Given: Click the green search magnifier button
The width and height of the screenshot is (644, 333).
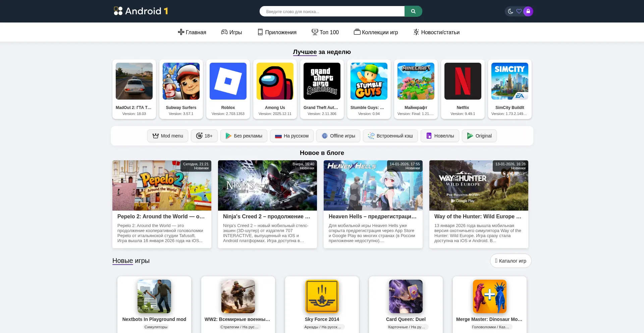Looking at the screenshot, I should [413, 11].
